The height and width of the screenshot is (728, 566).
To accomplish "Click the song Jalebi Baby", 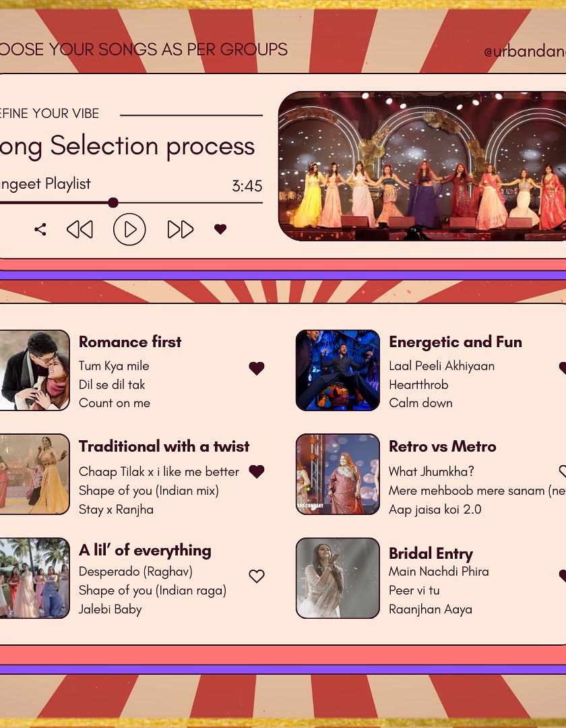I will point(110,609).
